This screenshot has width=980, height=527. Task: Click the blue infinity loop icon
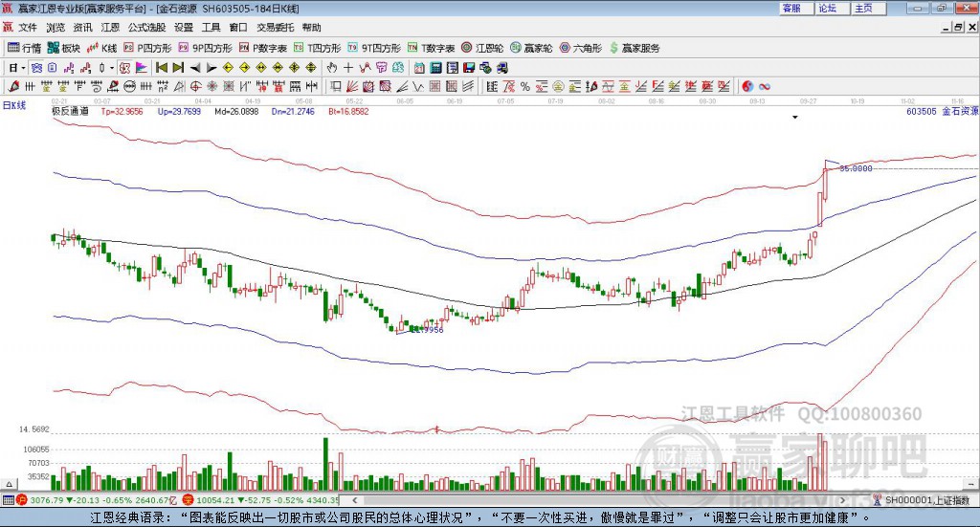point(765,86)
